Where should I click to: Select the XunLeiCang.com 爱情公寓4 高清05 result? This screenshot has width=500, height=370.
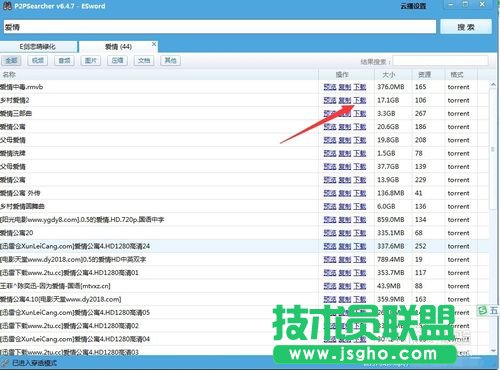tap(75, 312)
